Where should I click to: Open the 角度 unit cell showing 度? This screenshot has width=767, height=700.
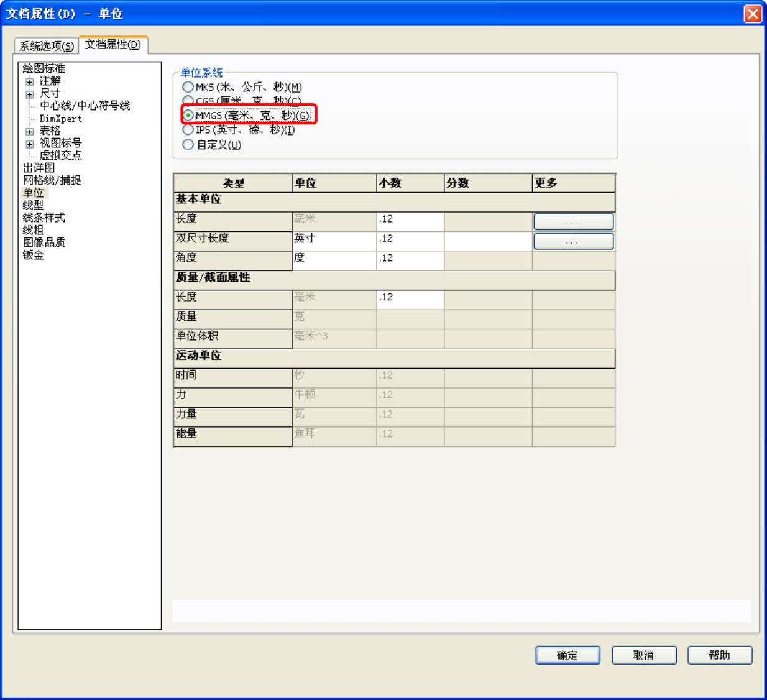(334, 260)
